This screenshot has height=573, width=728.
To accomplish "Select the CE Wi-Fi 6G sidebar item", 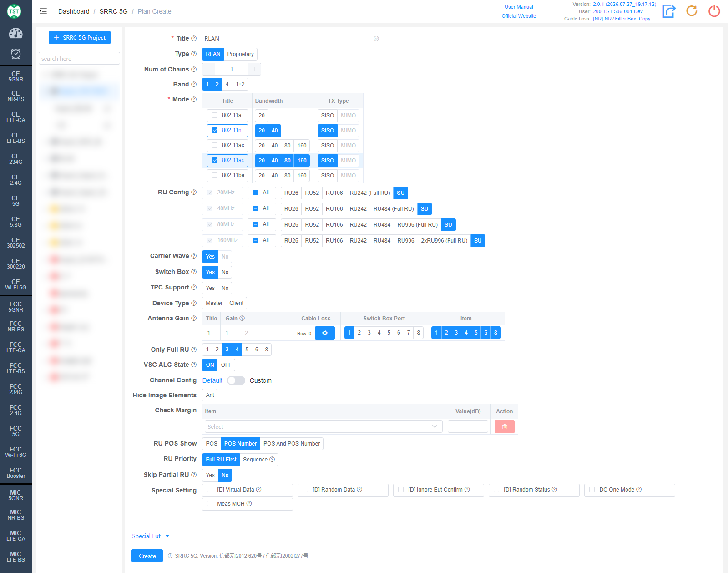I will point(15,284).
